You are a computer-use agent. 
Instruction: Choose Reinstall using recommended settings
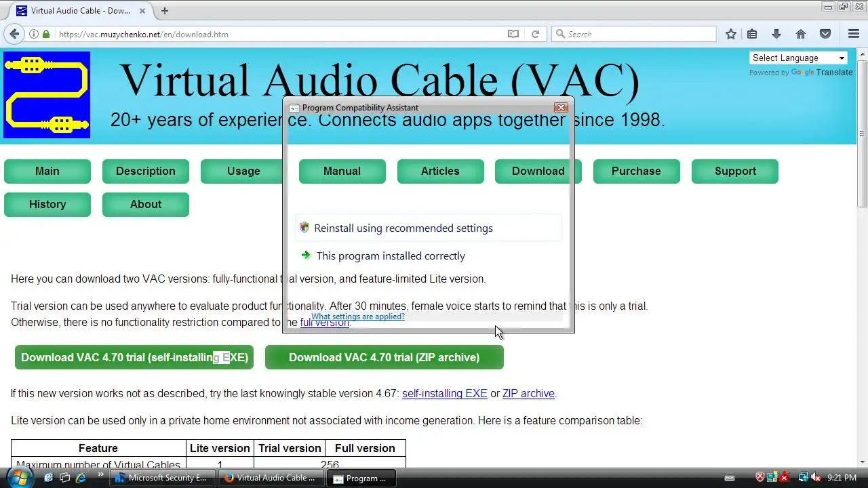[x=429, y=228]
